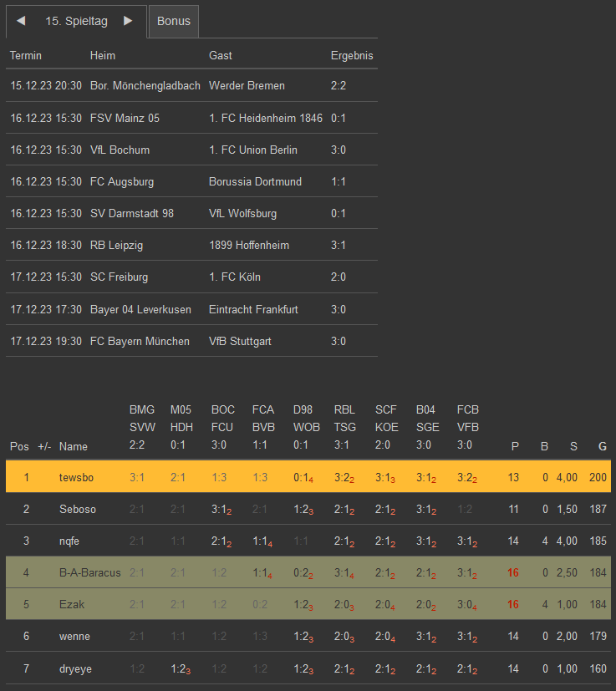
Task: Go to previous matchday with left arrow
Action: (21, 21)
